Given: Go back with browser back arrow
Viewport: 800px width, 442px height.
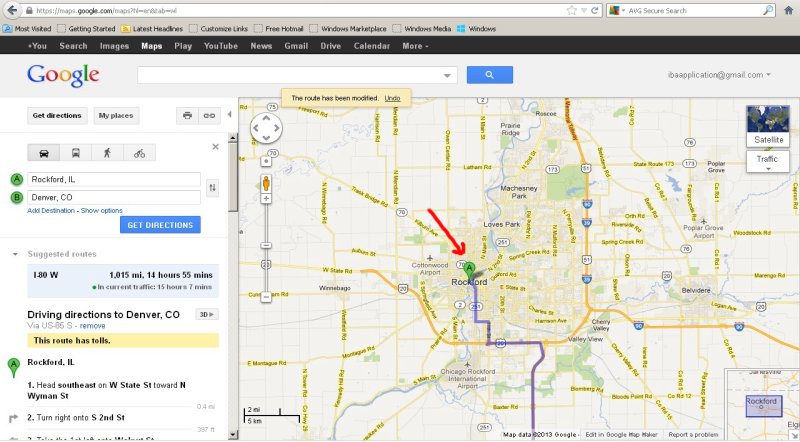Looking at the screenshot, I should point(12,10).
